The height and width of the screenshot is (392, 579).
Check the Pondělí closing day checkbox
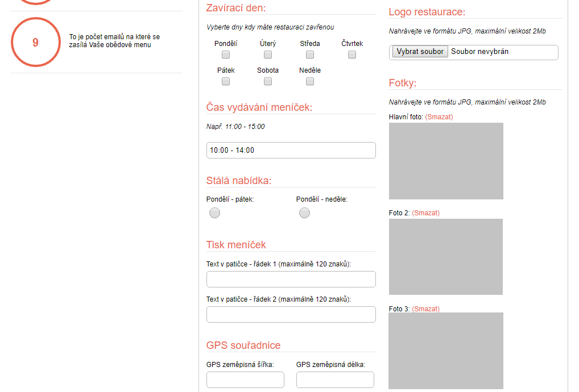click(x=226, y=55)
